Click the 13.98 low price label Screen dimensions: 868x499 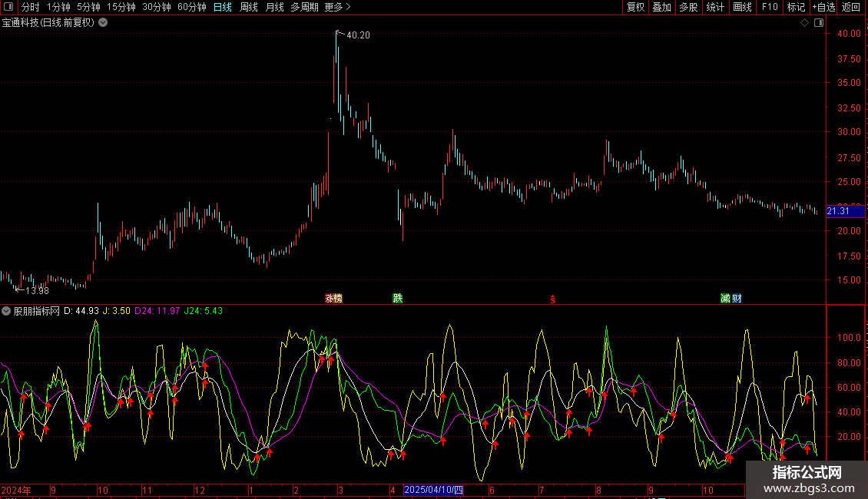click(x=37, y=290)
